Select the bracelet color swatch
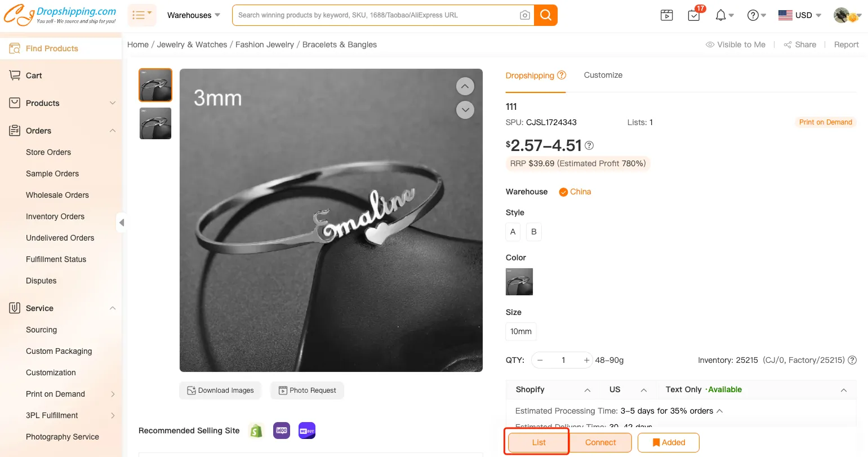This screenshot has height=457, width=868. (519, 282)
